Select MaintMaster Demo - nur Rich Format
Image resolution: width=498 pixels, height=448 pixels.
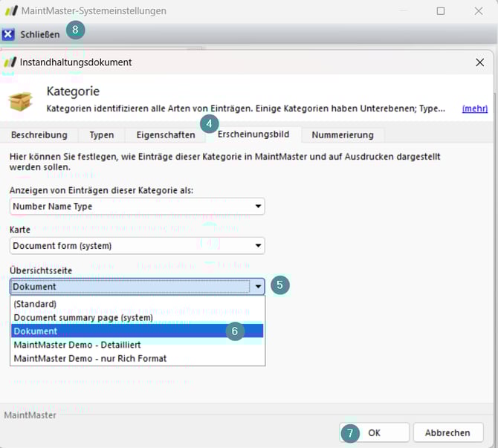point(90,358)
